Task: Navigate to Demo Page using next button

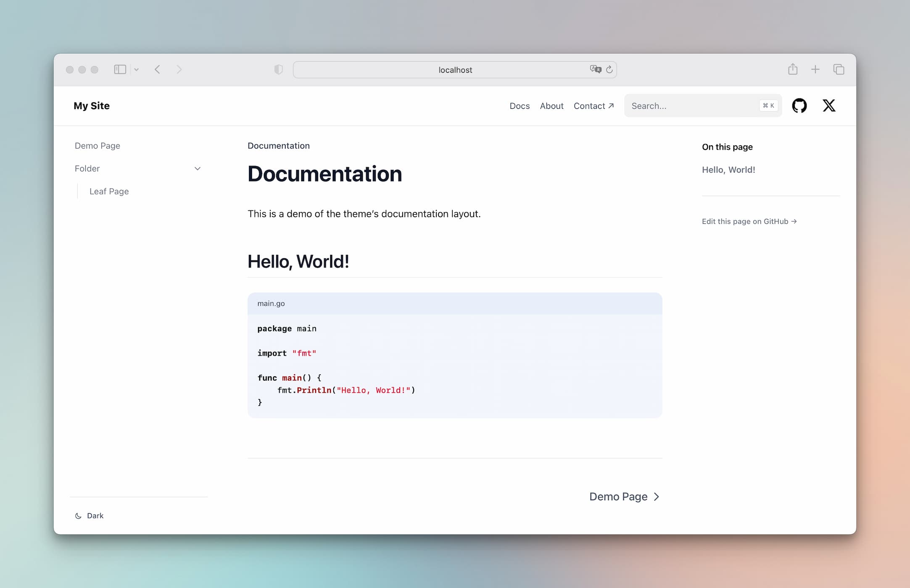Action: point(623,496)
